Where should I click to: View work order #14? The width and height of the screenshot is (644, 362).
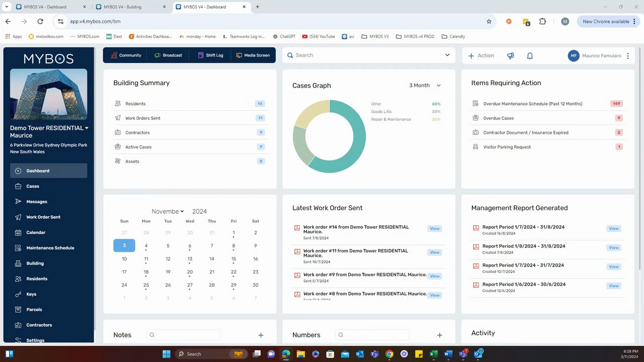tap(435, 229)
